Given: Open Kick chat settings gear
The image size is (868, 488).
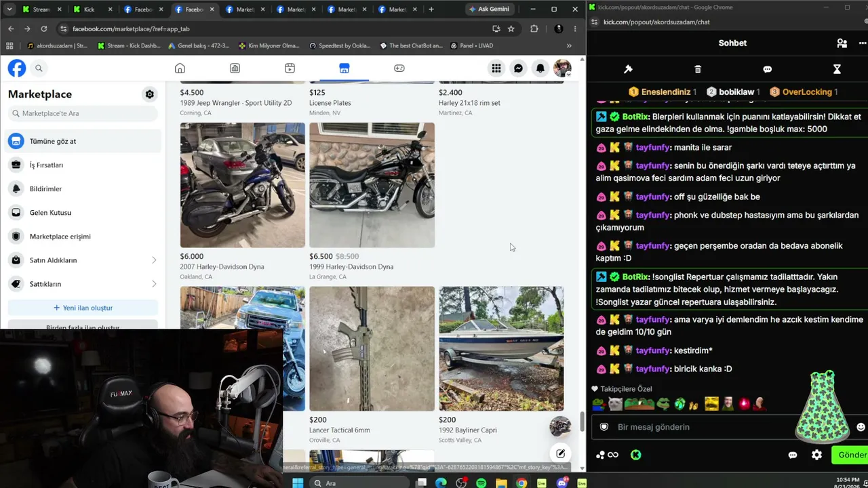Looking at the screenshot, I should [x=816, y=455].
